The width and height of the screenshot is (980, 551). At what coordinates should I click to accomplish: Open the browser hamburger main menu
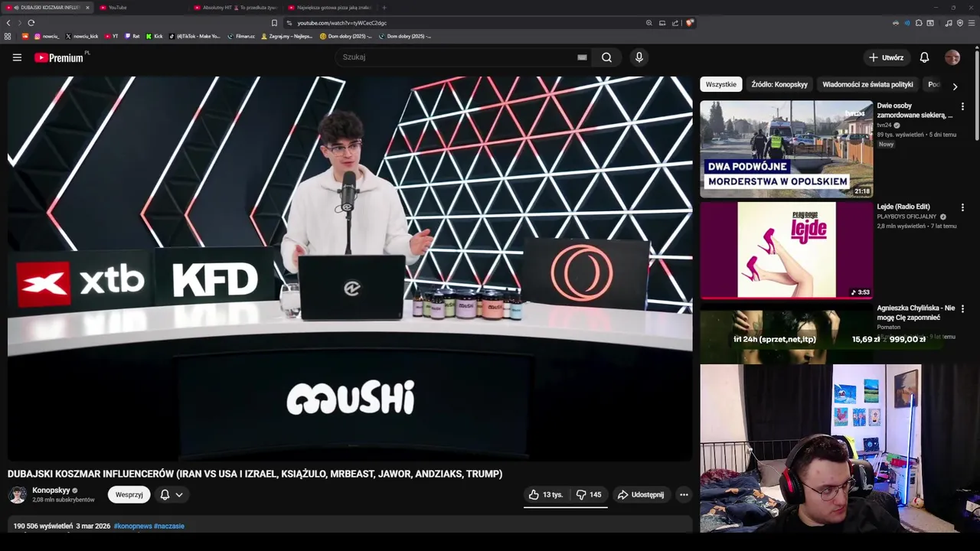tap(972, 23)
